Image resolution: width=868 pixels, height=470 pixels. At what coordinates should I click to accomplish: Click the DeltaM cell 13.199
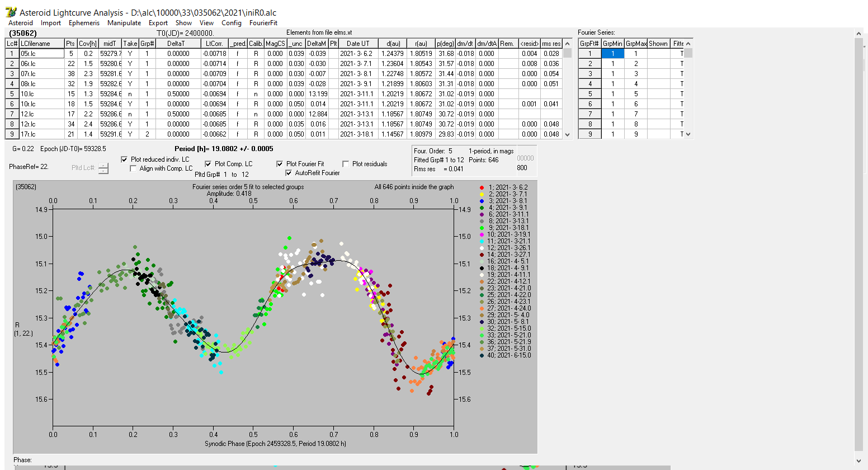(x=317, y=94)
